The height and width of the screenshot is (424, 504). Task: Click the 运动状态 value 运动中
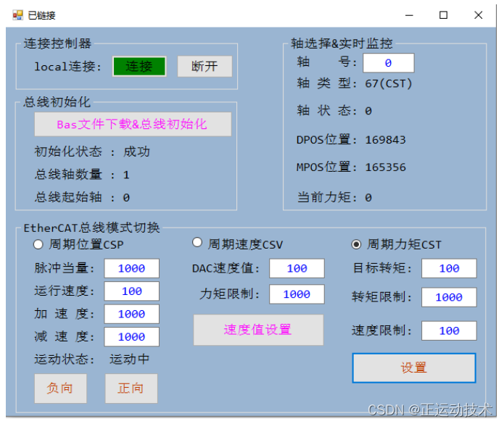tap(129, 359)
